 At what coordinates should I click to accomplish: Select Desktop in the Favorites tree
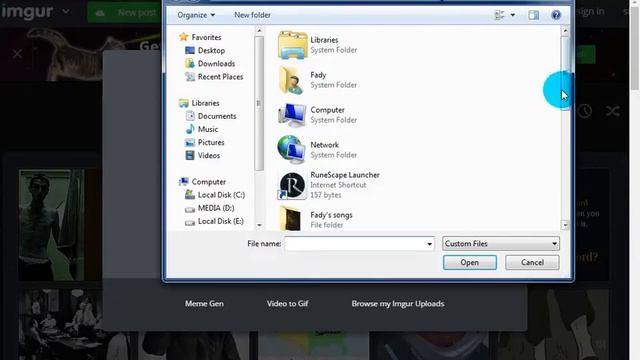point(211,50)
